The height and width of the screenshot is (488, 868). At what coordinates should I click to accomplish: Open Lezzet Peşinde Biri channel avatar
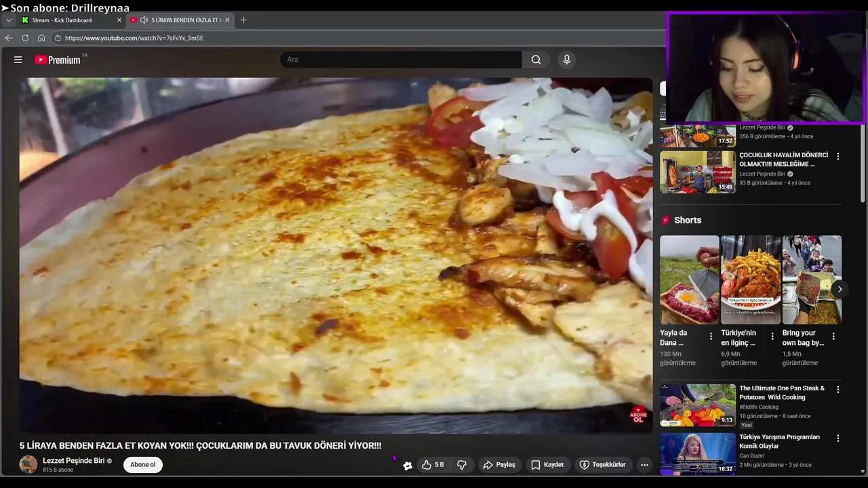pos(28,464)
